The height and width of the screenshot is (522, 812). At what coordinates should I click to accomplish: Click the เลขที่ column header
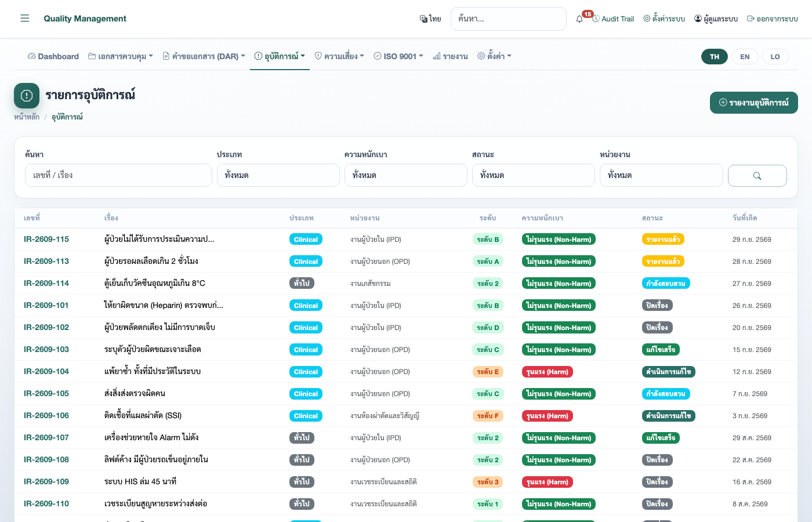[32, 218]
